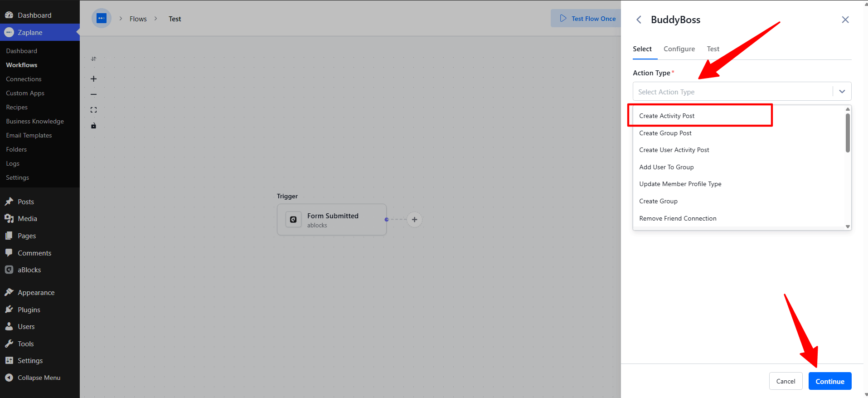Click the Media icon in sidebar
This screenshot has width=868, height=398.
tap(9, 218)
